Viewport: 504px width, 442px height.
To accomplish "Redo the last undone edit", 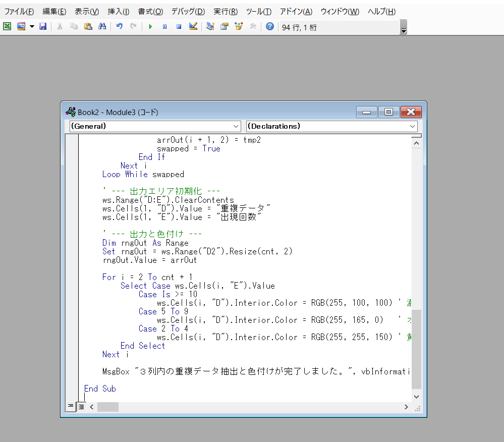I will click(x=133, y=26).
